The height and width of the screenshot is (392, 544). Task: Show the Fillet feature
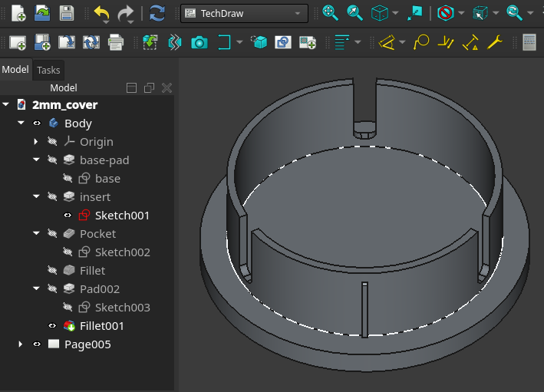[52, 270]
